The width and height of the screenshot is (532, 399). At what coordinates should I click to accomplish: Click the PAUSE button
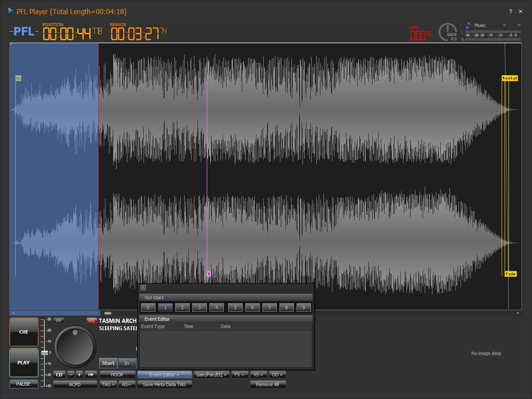pyautogui.click(x=24, y=384)
